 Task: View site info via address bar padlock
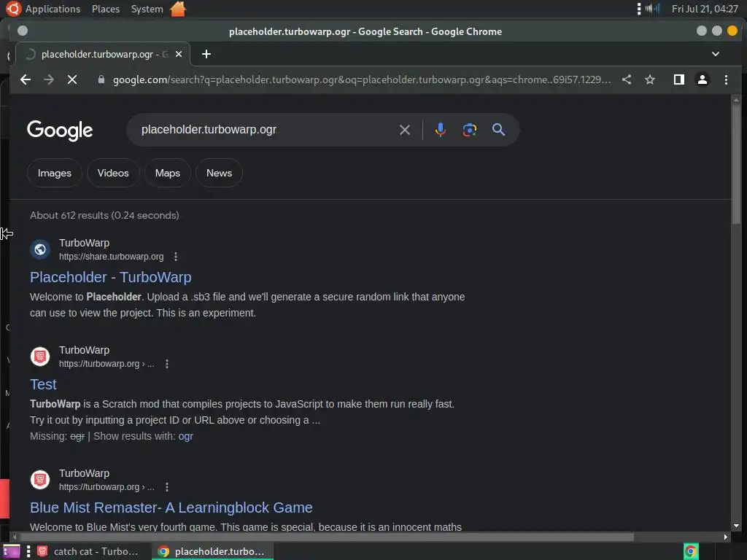click(101, 79)
